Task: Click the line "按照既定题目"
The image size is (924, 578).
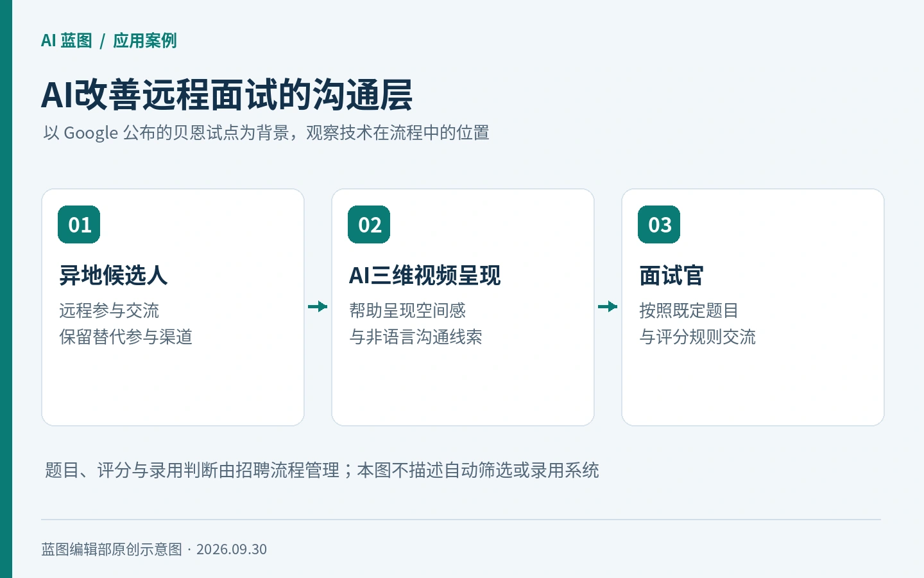Action: pyautogui.click(x=689, y=311)
